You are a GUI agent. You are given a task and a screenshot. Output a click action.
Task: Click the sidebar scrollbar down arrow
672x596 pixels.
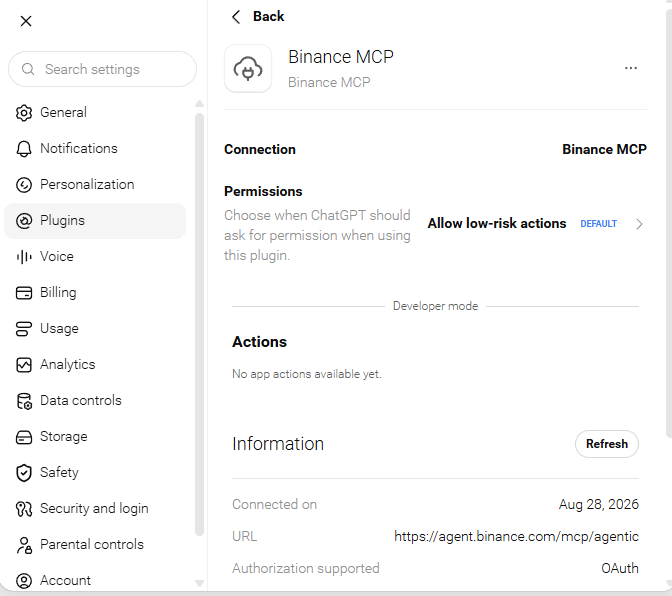pos(199,583)
